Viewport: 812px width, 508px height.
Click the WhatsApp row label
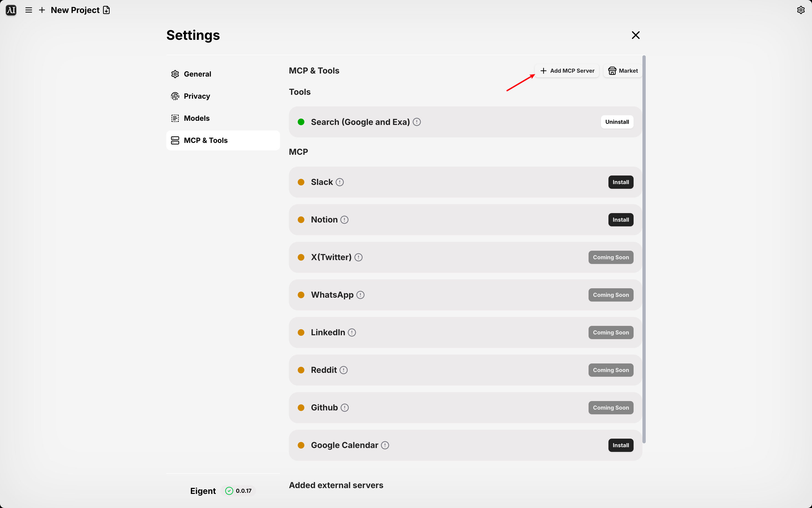(x=332, y=295)
